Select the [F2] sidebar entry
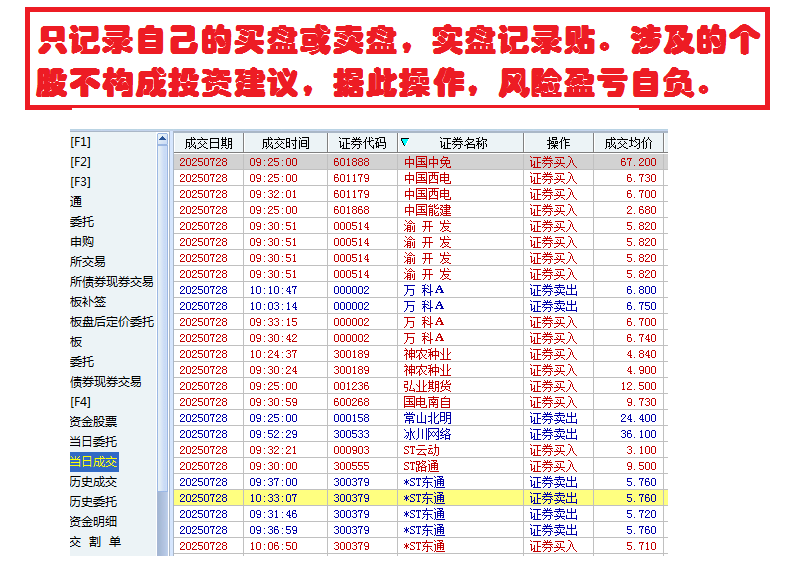The image size is (797, 584). [x=80, y=162]
